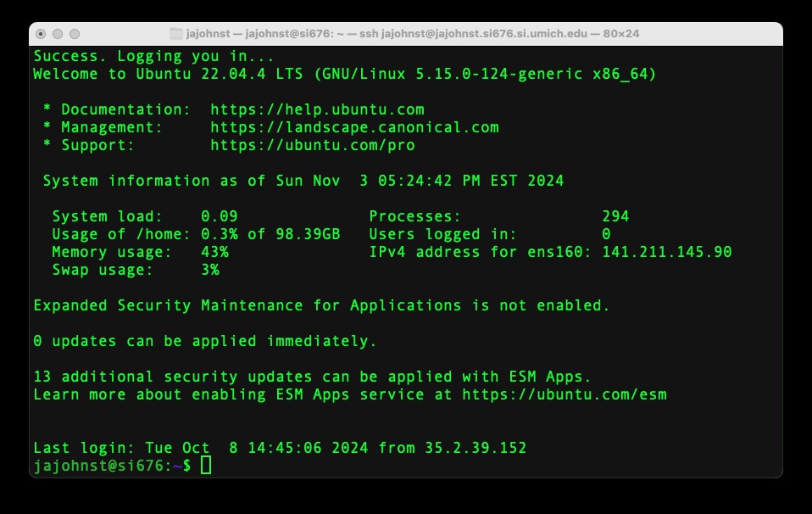
Task: Click the https://ubuntu.com/pro support link
Action: pyautogui.click(x=313, y=145)
